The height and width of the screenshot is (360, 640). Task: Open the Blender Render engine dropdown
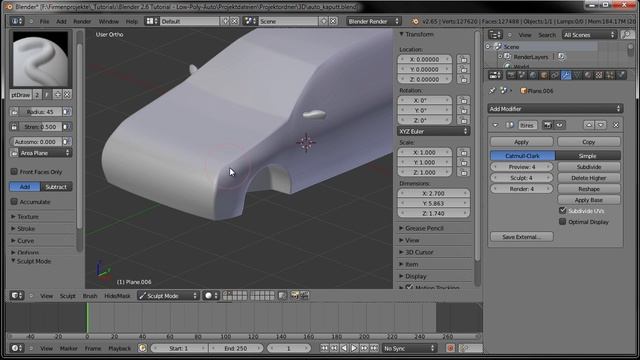[x=373, y=21]
